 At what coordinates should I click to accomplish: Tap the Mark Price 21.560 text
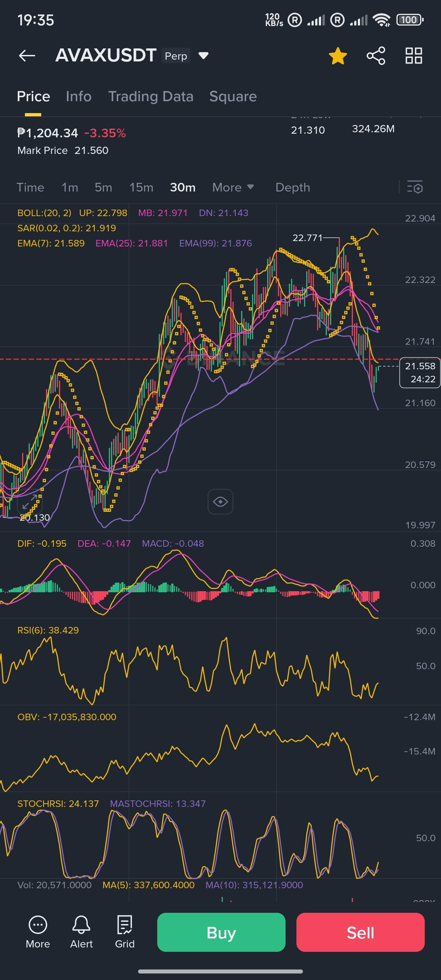pos(63,151)
